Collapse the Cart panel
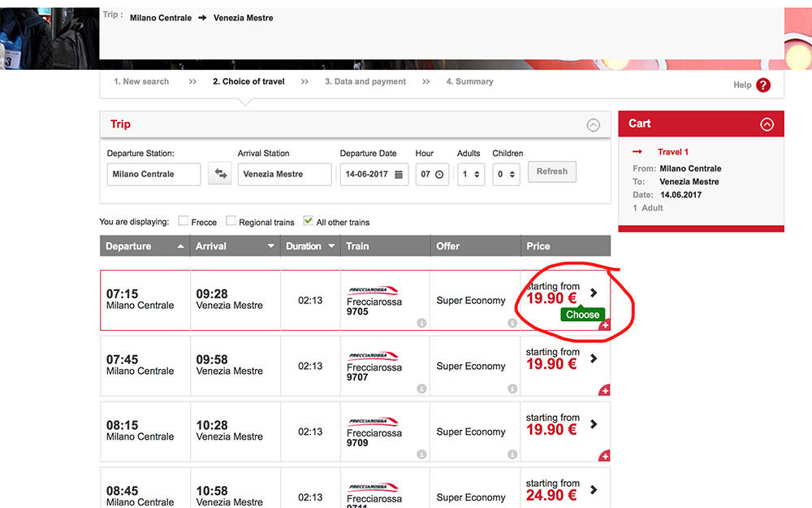This screenshot has height=508, width=812. [767, 124]
